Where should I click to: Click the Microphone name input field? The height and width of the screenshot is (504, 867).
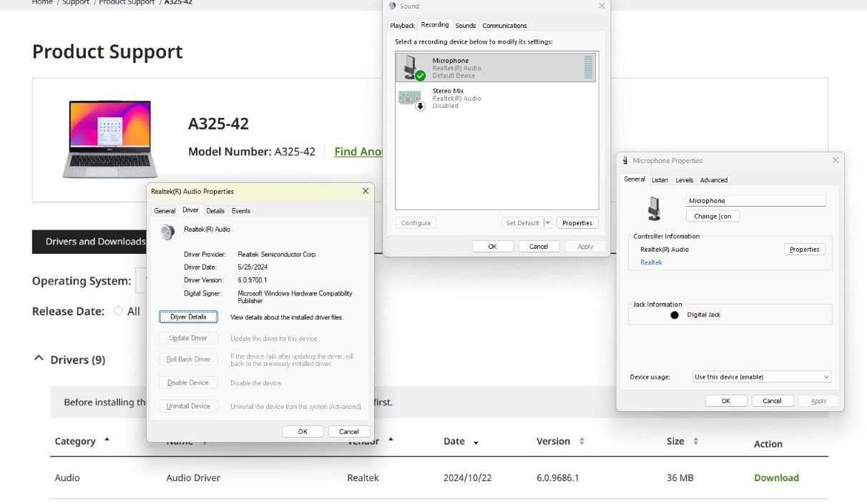(x=756, y=201)
